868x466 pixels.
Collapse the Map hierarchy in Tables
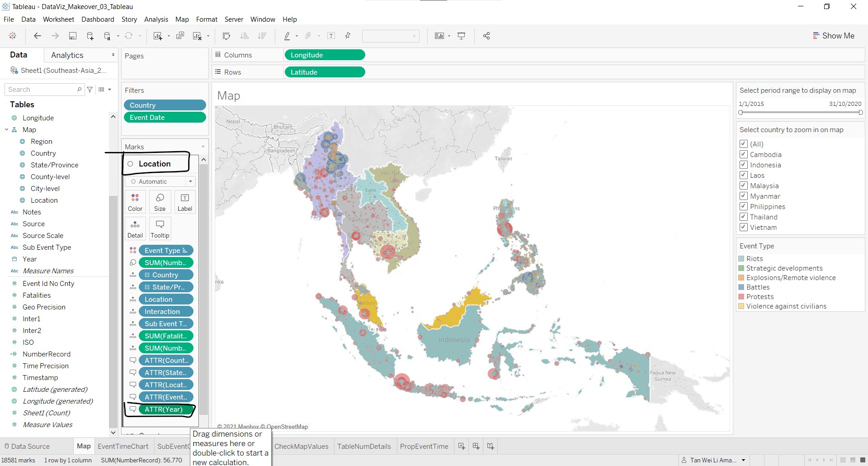click(x=7, y=130)
